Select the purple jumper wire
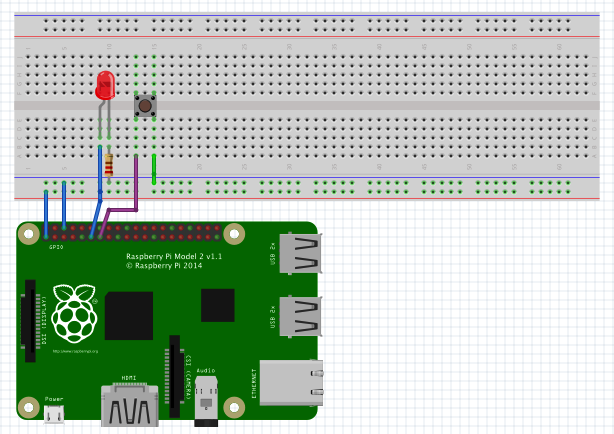Viewport: 614px width, 434px height. tap(135, 184)
